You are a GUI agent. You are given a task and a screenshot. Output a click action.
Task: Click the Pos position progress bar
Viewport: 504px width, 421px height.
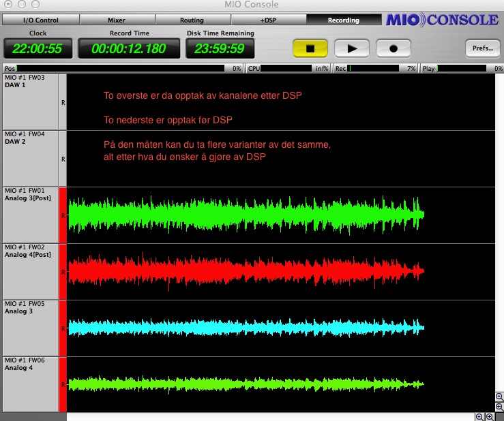click(x=121, y=68)
